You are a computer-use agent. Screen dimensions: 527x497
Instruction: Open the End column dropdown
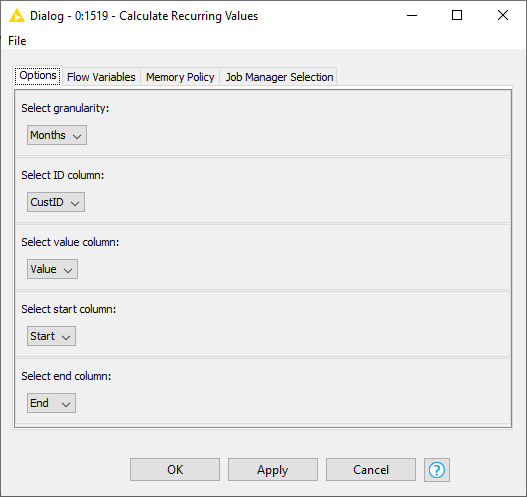[51, 403]
